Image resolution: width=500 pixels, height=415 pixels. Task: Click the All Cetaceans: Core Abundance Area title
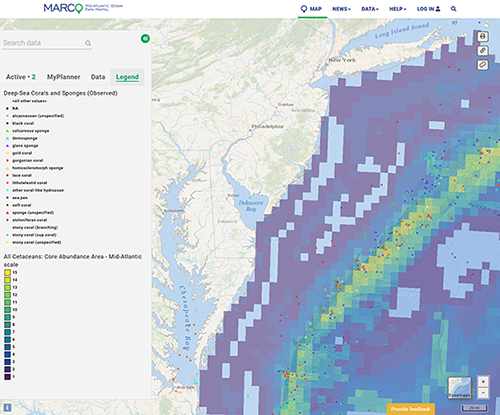pyautogui.click(x=73, y=257)
